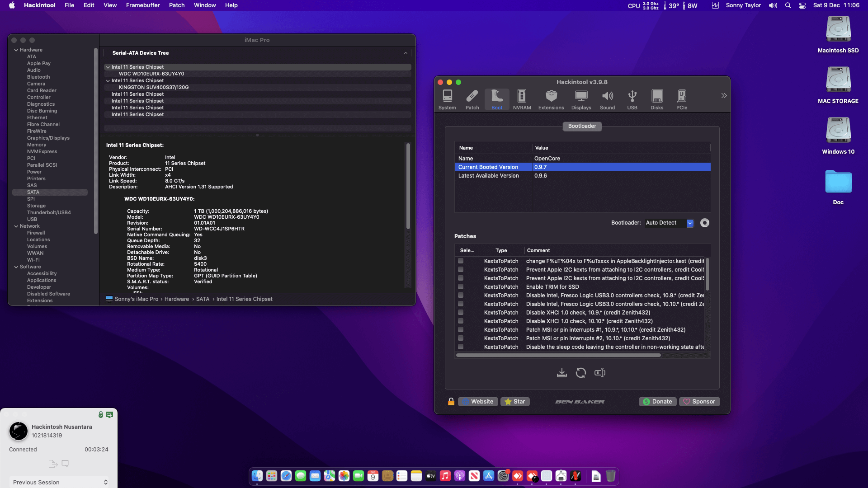Viewport: 868px width, 488px height.
Task: Switch to the PCIe section
Action: 681,99
